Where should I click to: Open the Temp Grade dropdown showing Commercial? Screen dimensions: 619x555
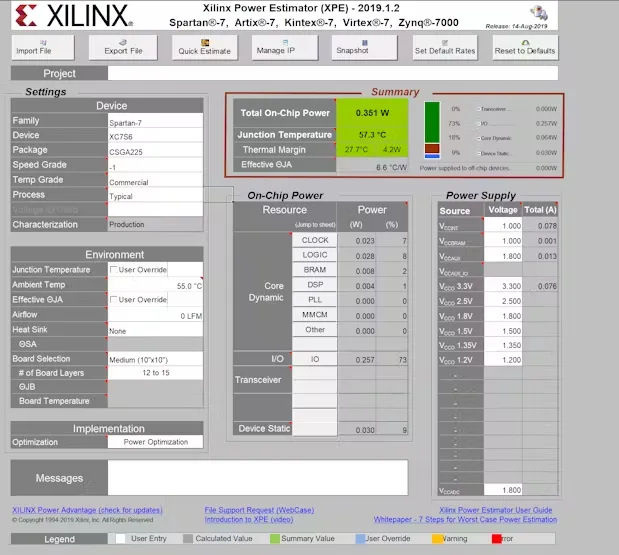pyautogui.click(x=156, y=180)
